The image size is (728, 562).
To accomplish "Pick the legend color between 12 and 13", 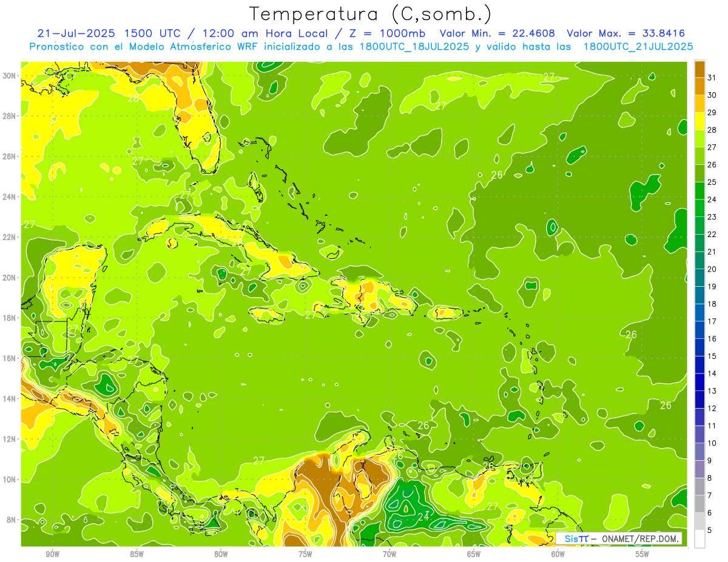I will tap(699, 400).
